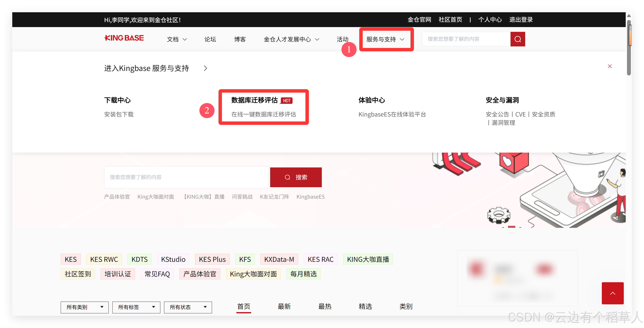Close the service dropdown panel with X
This screenshot has height=328, width=644.
pos(610,66)
